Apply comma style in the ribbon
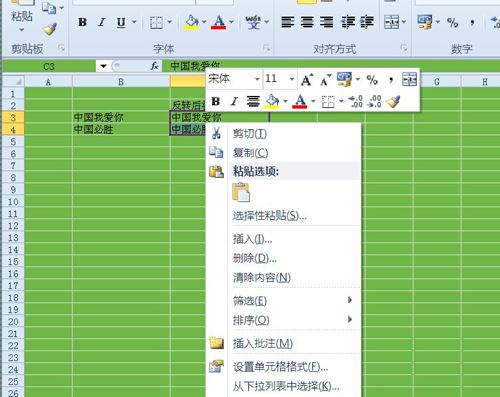Image resolution: width=500 pixels, height=397 pixels. pyautogui.click(x=472, y=23)
